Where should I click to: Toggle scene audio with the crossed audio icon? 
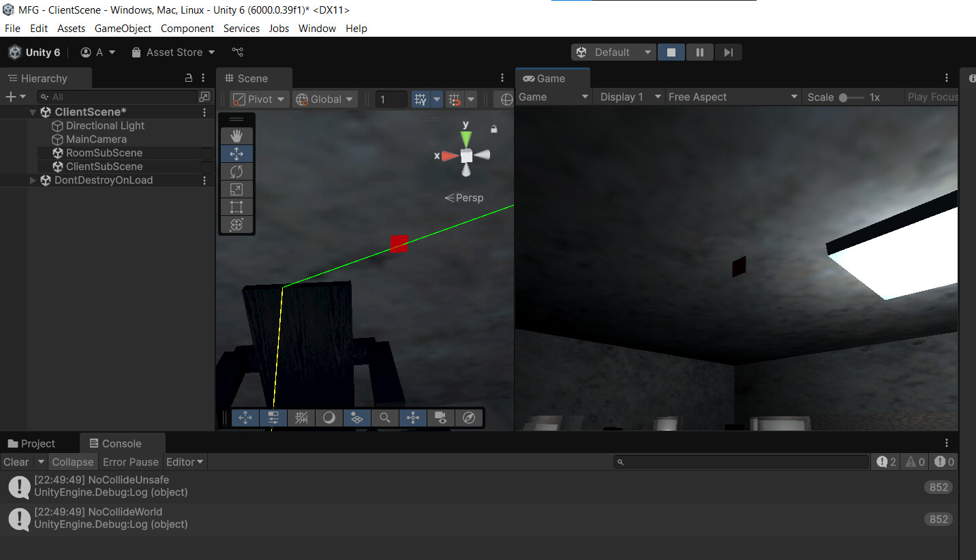[x=301, y=418]
